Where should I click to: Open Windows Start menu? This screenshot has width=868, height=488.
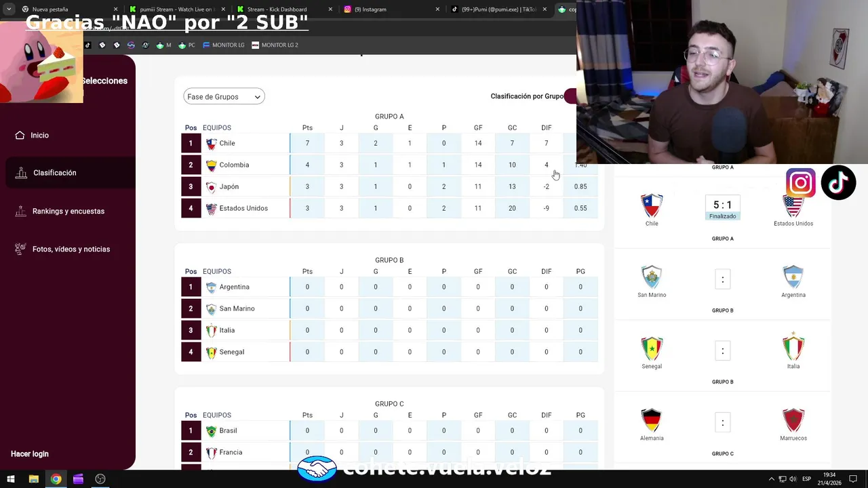(x=11, y=479)
